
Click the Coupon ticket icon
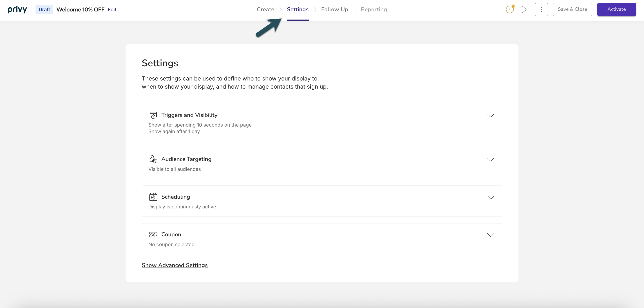(153, 234)
